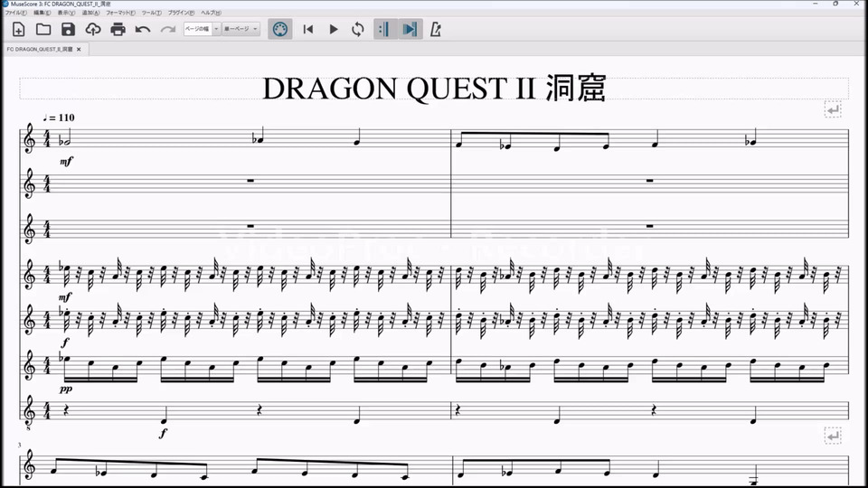Viewport: 868px width, 488px height.
Task: Open the 追加 menu
Action: coord(90,13)
